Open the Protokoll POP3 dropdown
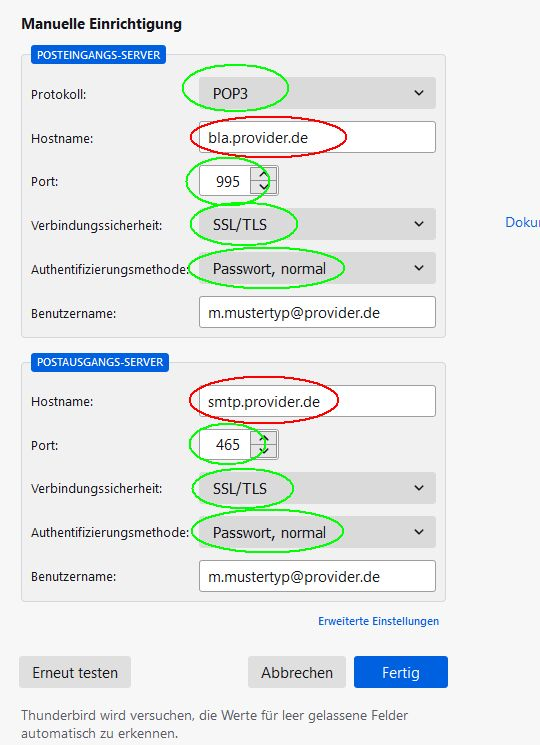The width and height of the screenshot is (540, 745). [317, 93]
